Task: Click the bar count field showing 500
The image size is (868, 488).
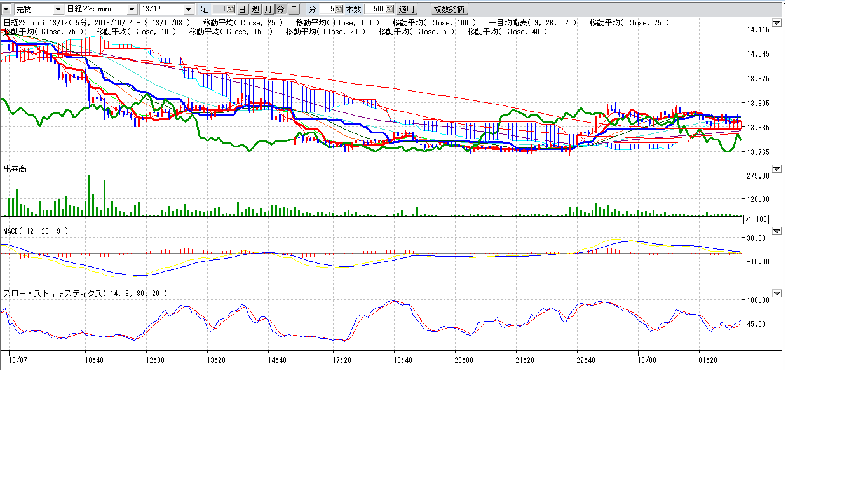Action: 375,10
